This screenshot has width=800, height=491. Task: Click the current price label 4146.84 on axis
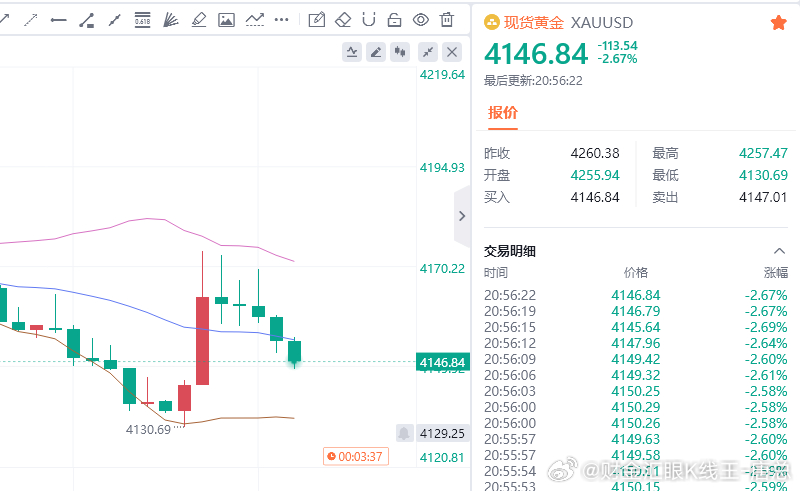tap(442, 362)
